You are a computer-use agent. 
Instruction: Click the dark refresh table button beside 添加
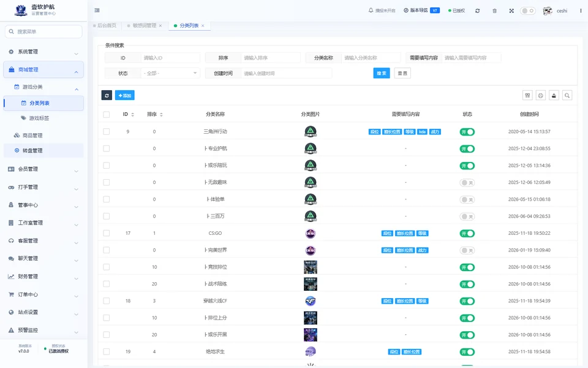(107, 96)
